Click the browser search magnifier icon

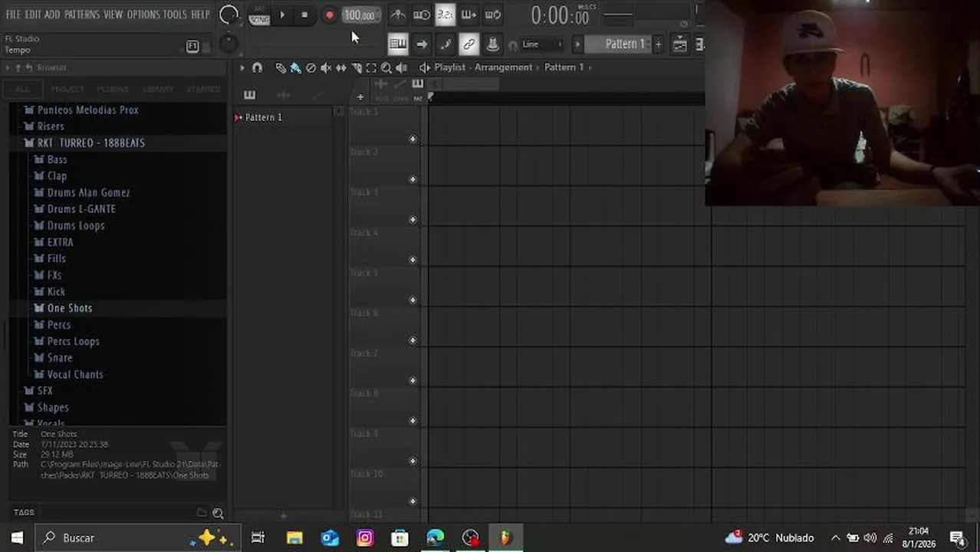click(218, 513)
